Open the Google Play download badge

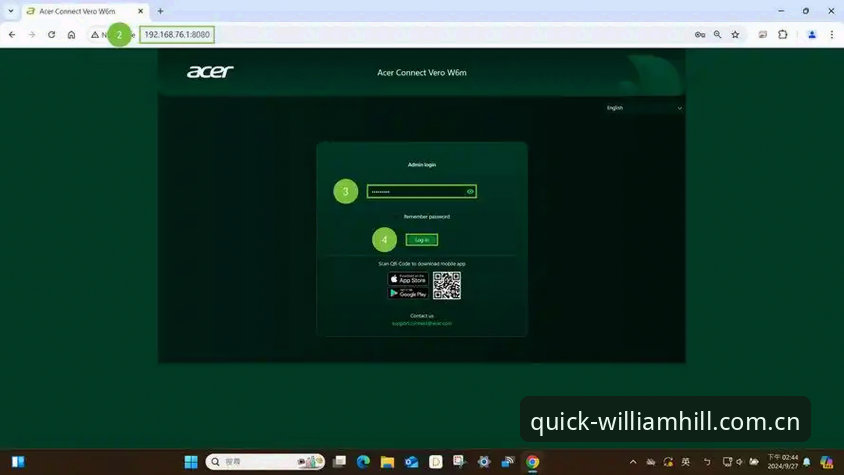click(408, 293)
